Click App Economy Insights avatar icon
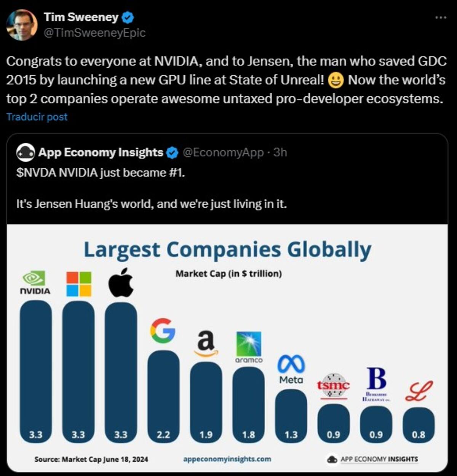Screen dimensions: 457x476 tap(26, 153)
